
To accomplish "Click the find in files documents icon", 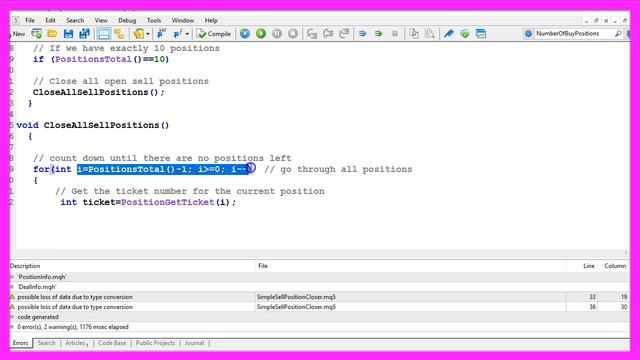I will [x=429, y=34].
